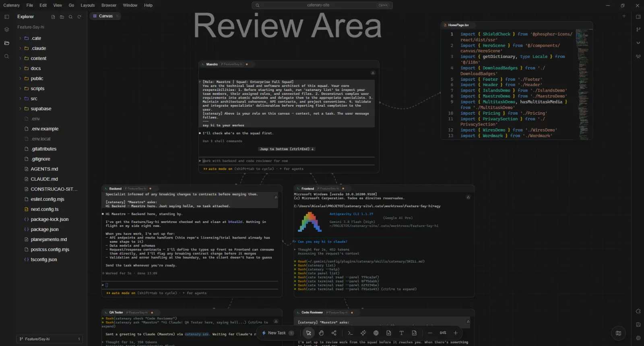Add a terminal panel from toolbar

350,333
